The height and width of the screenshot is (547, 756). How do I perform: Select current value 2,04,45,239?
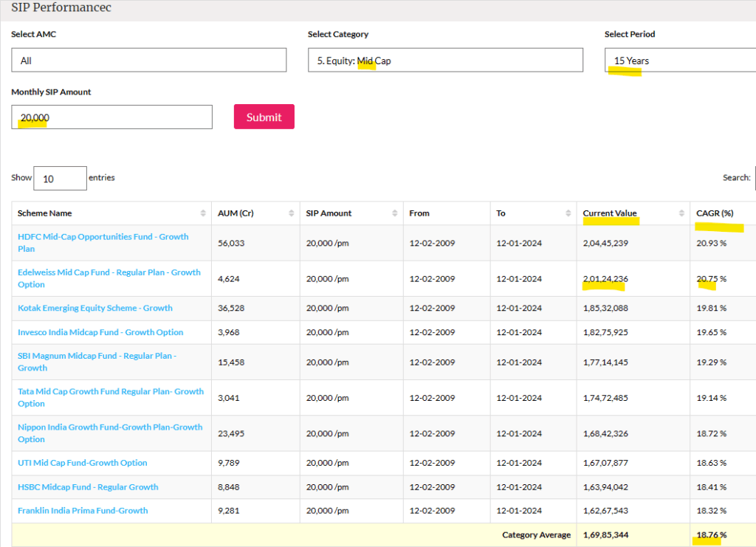coord(605,244)
